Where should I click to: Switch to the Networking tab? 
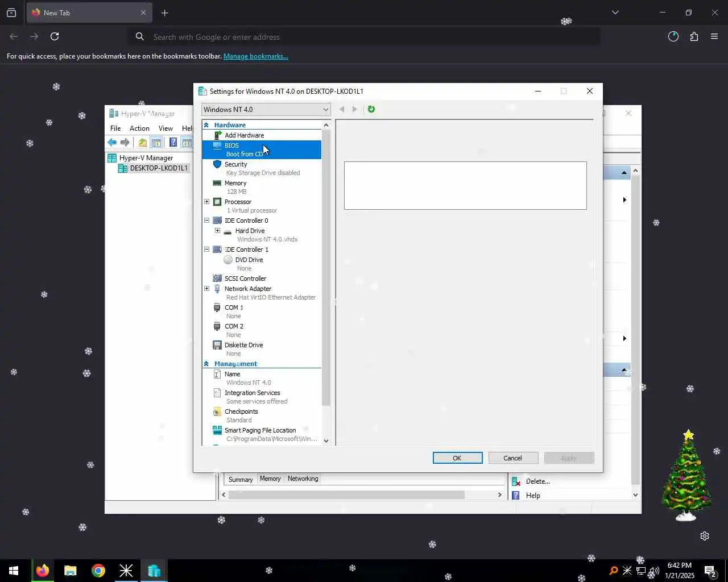coord(303,479)
